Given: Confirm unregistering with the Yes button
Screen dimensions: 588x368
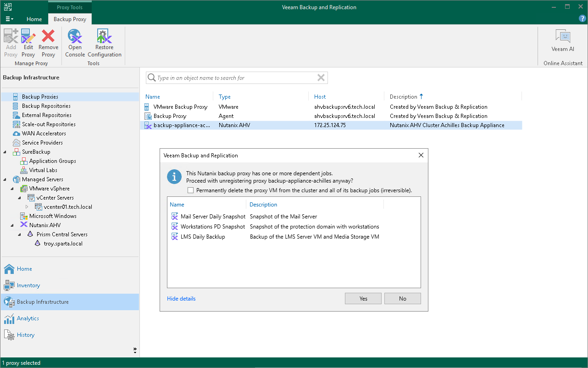Looking at the screenshot, I should [363, 299].
